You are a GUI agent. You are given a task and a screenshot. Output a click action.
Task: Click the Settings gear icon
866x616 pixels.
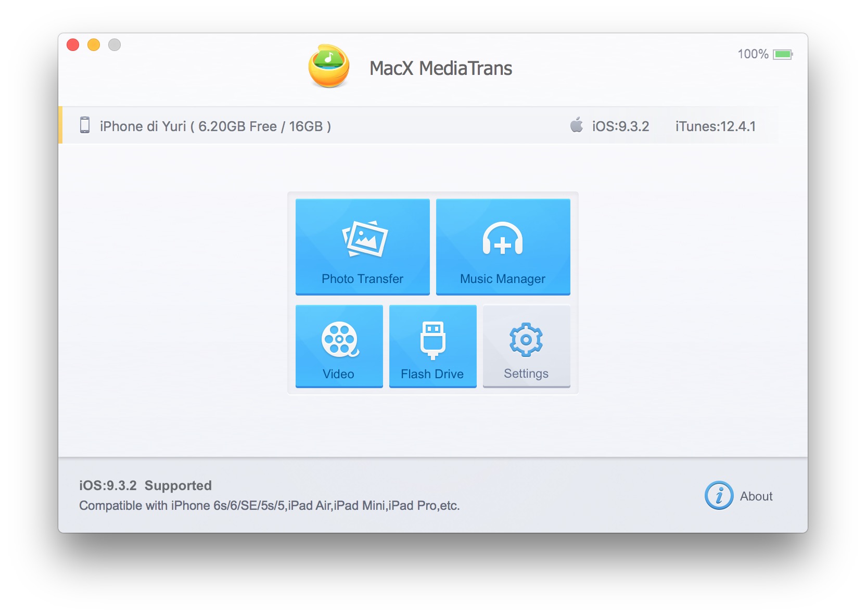click(x=526, y=340)
